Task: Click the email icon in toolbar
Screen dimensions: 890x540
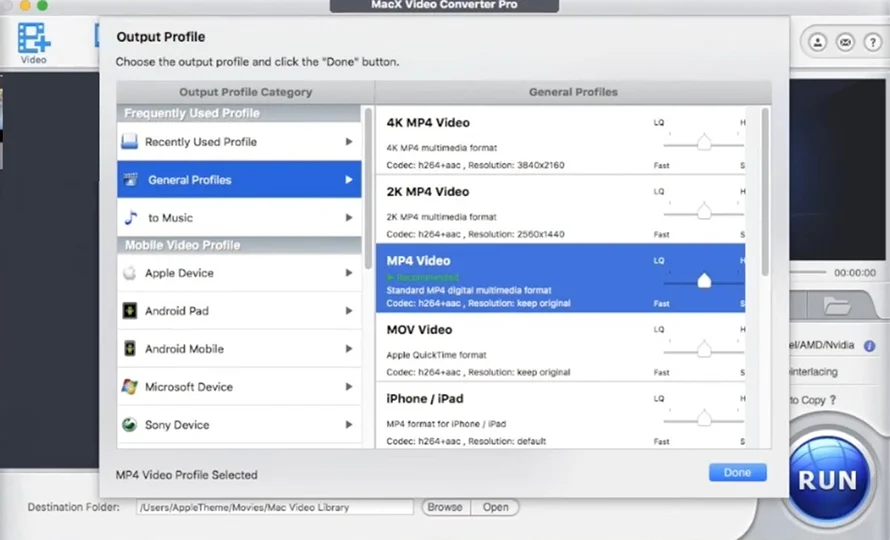Action: [x=845, y=42]
